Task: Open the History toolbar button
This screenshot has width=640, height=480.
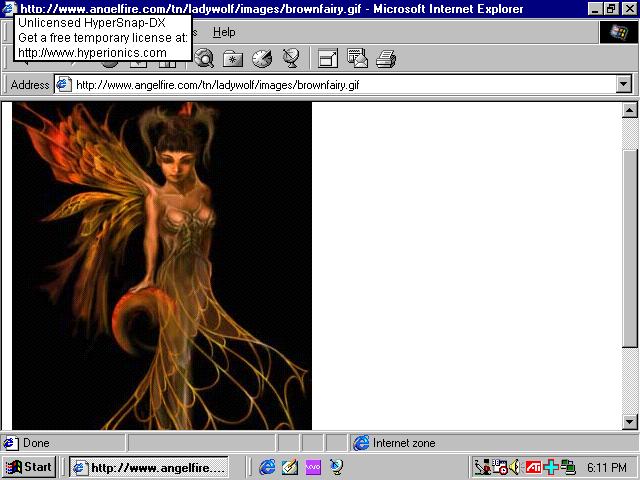Action: (x=262, y=59)
